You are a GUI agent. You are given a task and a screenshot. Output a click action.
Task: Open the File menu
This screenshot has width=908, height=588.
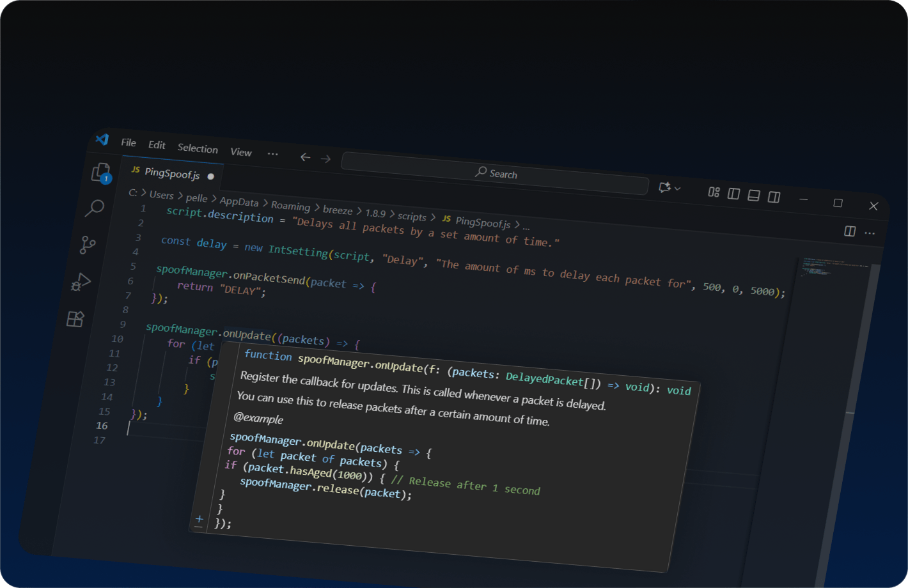[x=129, y=143]
